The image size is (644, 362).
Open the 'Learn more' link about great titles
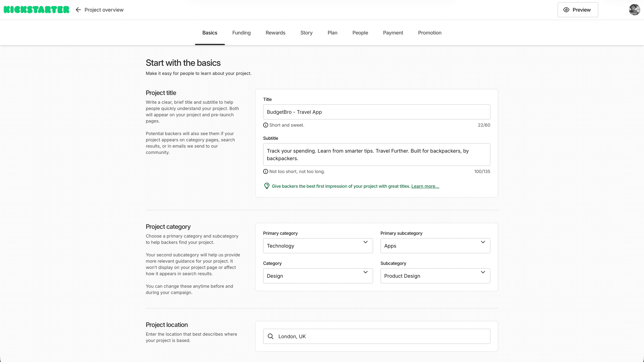(x=425, y=186)
